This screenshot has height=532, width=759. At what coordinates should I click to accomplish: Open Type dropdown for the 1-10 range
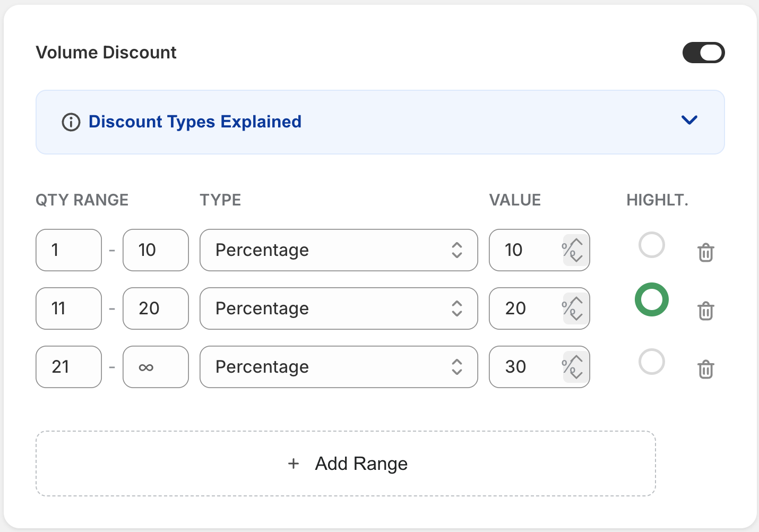click(338, 250)
